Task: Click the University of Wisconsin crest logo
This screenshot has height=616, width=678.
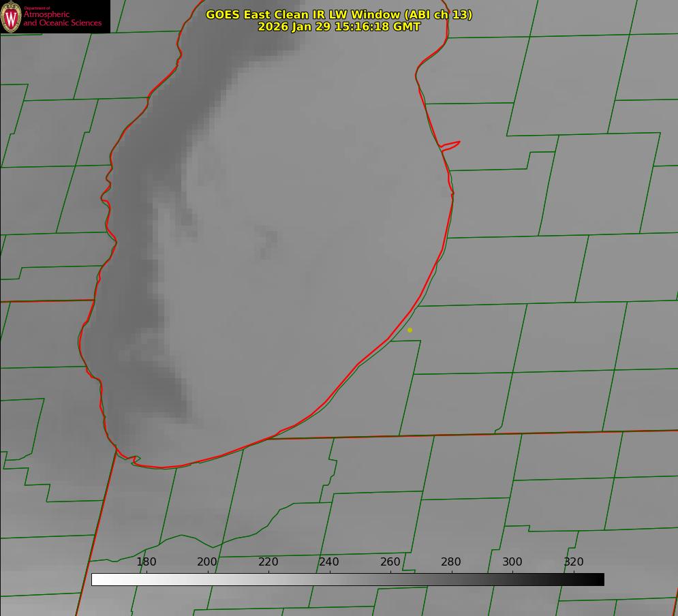Action: [12, 17]
